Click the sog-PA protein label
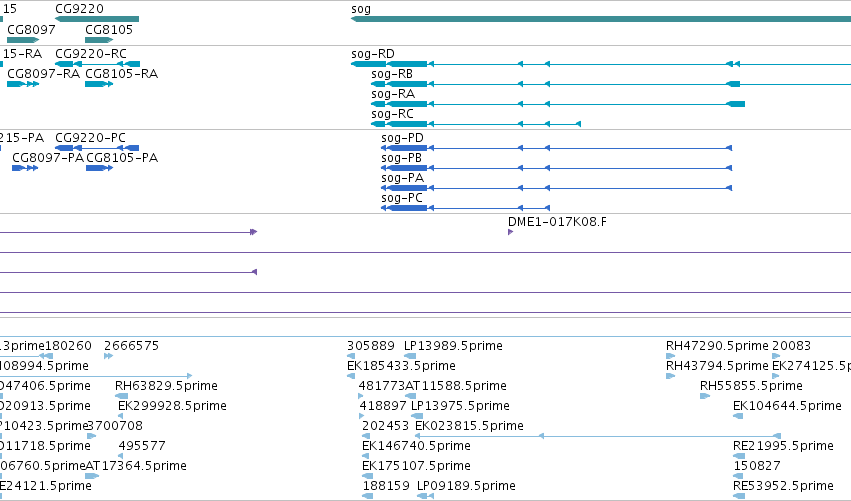851x501 pixels. point(403,178)
